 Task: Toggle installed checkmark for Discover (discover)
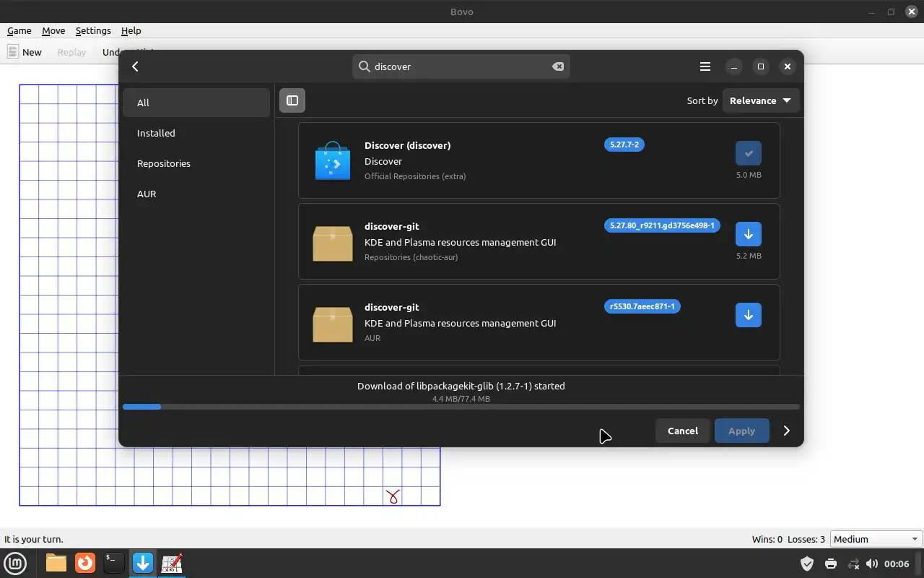pos(749,153)
